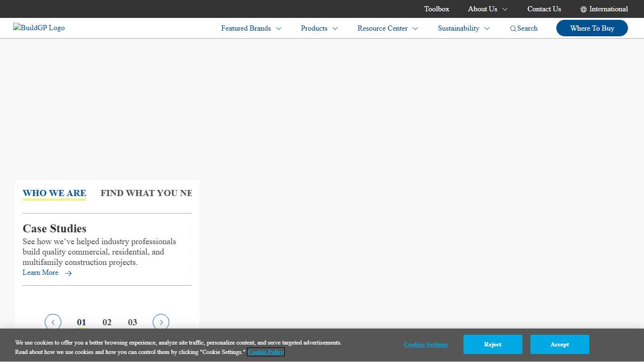Open the Cookies Settings link
Viewport: 644px width, 362px height.
(x=426, y=345)
